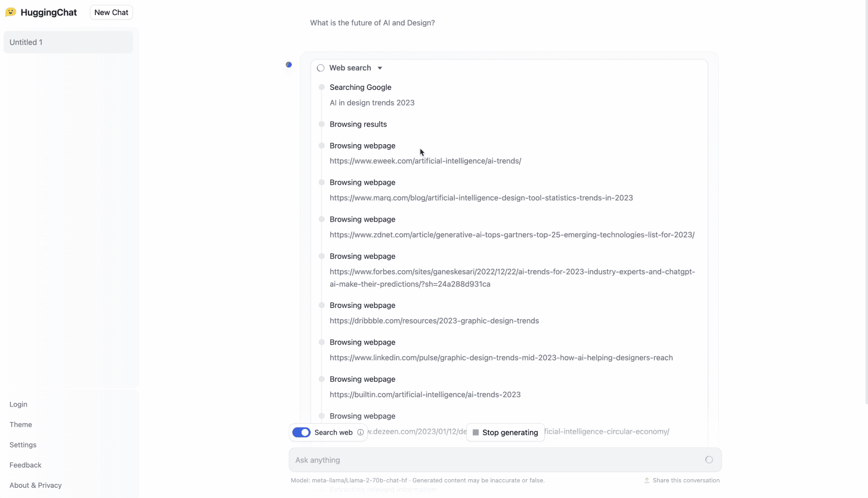The height and width of the screenshot is (498, 868).
Task: Click the New Chat button
Action: click(111, 12)
